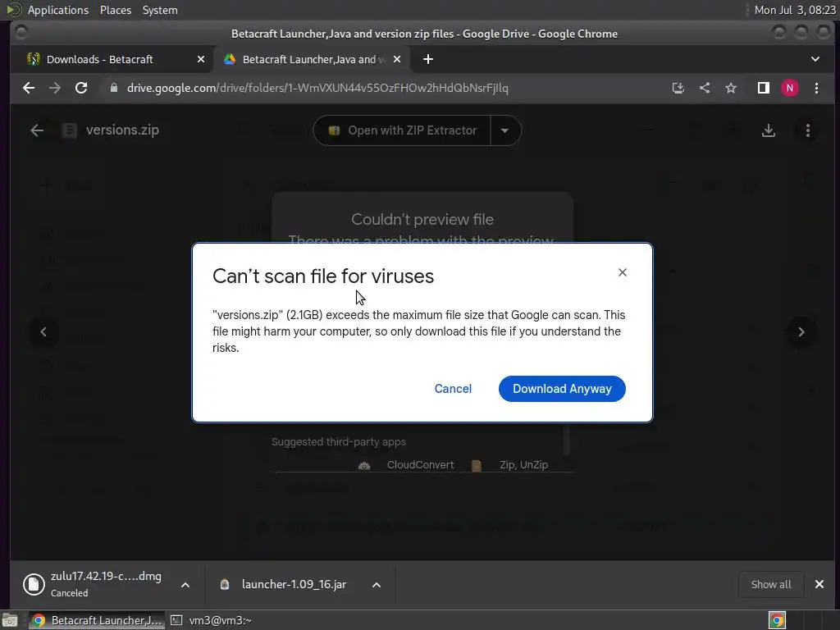
Task: Go back in Chrome history
Action: (x=29, y=89)
